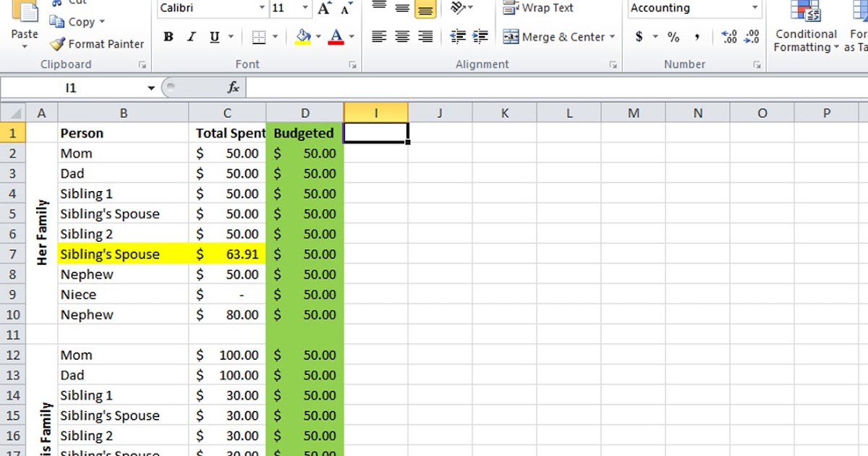Image resolution: width=868 pixels, height=456 pixels.
Task: Expand the Merge & Center dropdown
Action: point(611,36)
